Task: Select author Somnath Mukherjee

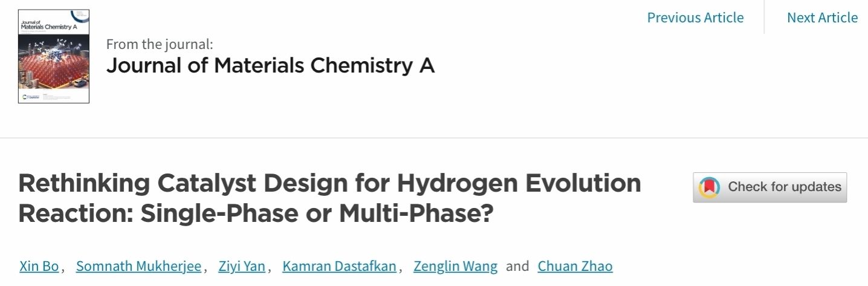Action: pyautogui.click(x=138, y=266)
